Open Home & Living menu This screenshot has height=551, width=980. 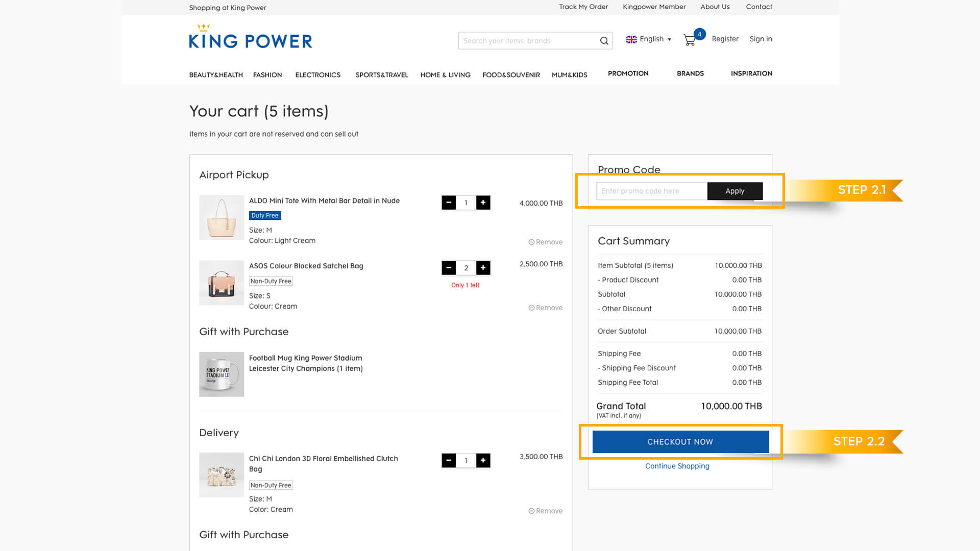point(445,75)
